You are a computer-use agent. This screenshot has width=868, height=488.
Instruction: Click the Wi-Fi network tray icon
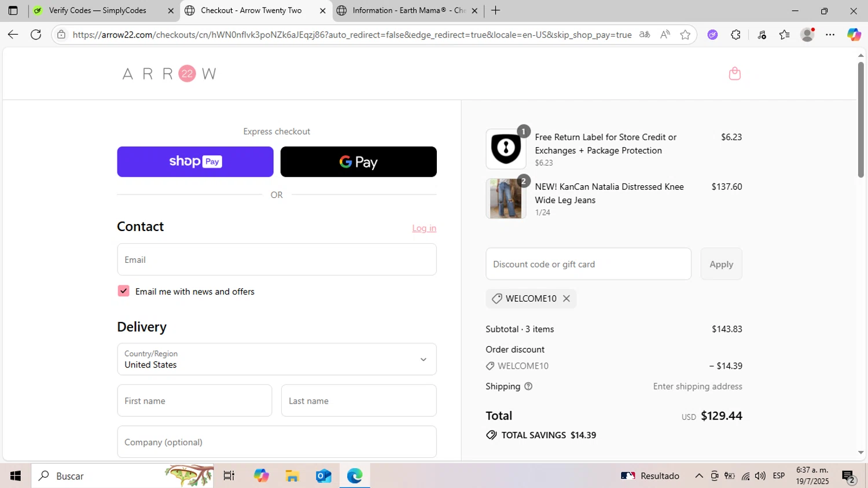(745, 476)
